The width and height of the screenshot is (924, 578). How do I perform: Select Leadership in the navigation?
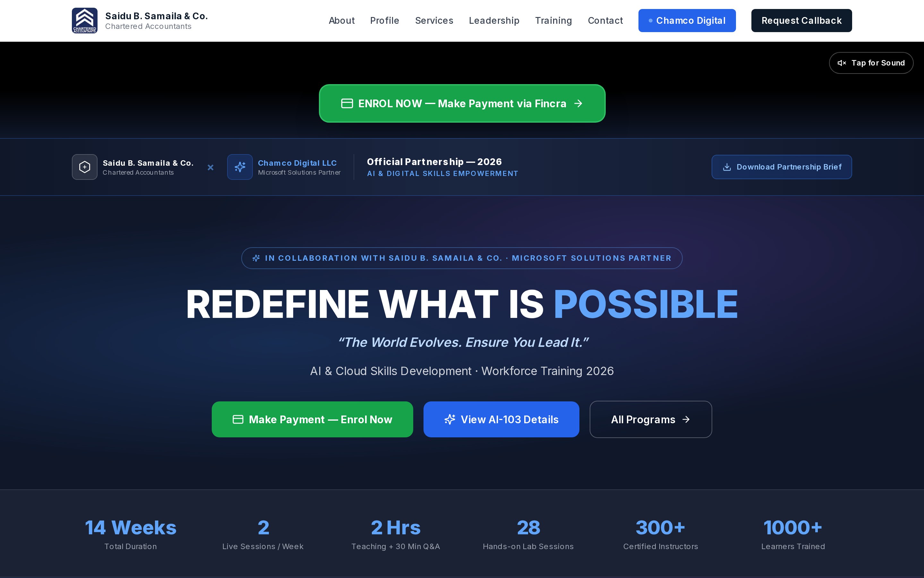(x=494, y=21)
